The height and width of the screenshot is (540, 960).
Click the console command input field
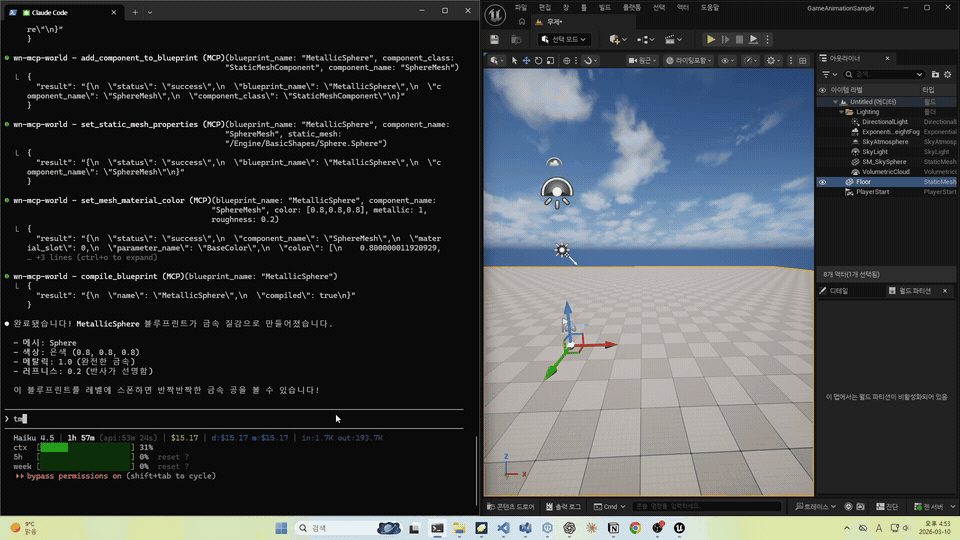tap(707, 506)
